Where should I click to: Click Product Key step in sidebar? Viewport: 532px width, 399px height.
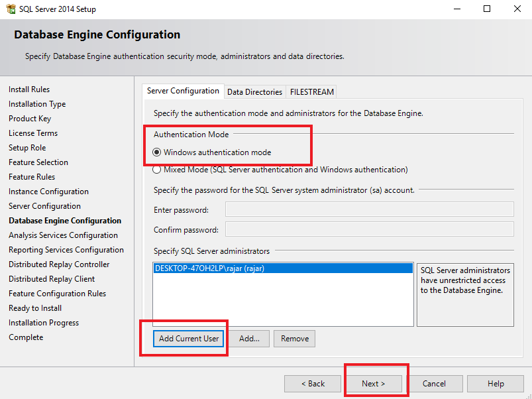tap(30, 119)
